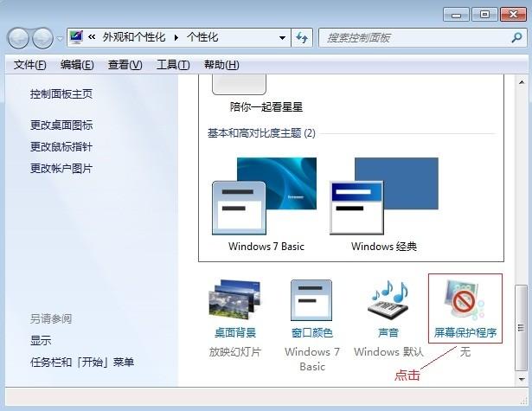
Task: Click the 基本和高对比度主题 (2) heading
Action: coord(261,133)
